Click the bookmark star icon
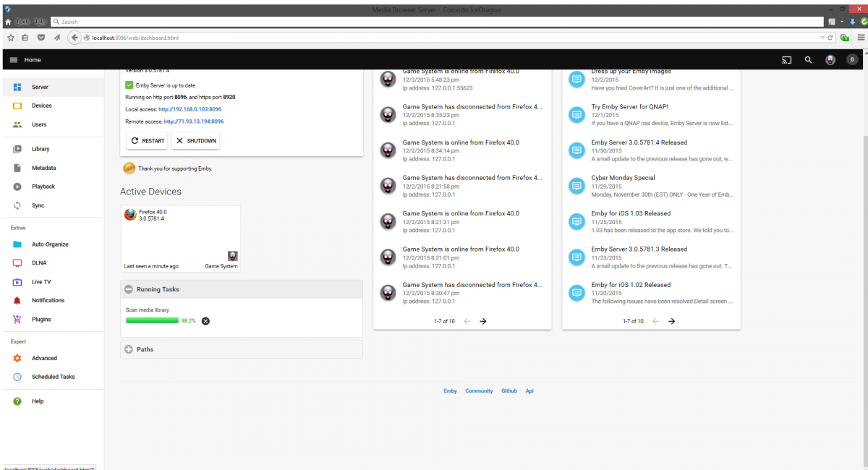 (x=11, y=38)
